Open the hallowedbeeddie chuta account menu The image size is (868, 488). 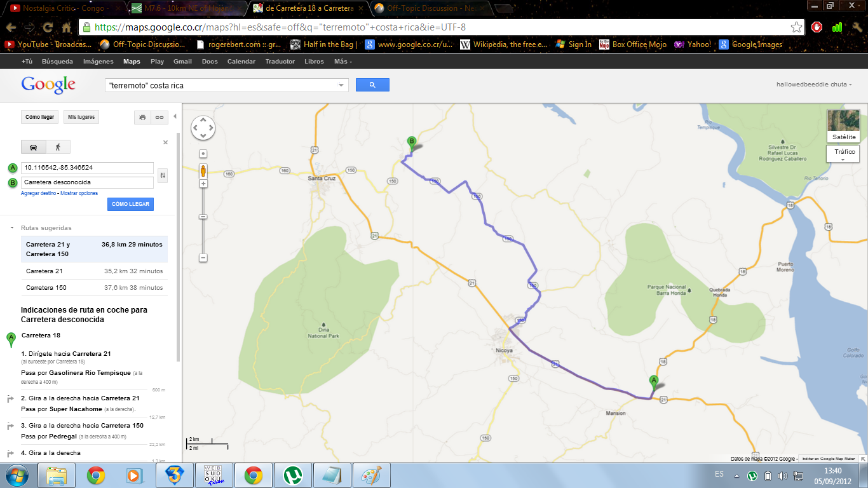814,85
